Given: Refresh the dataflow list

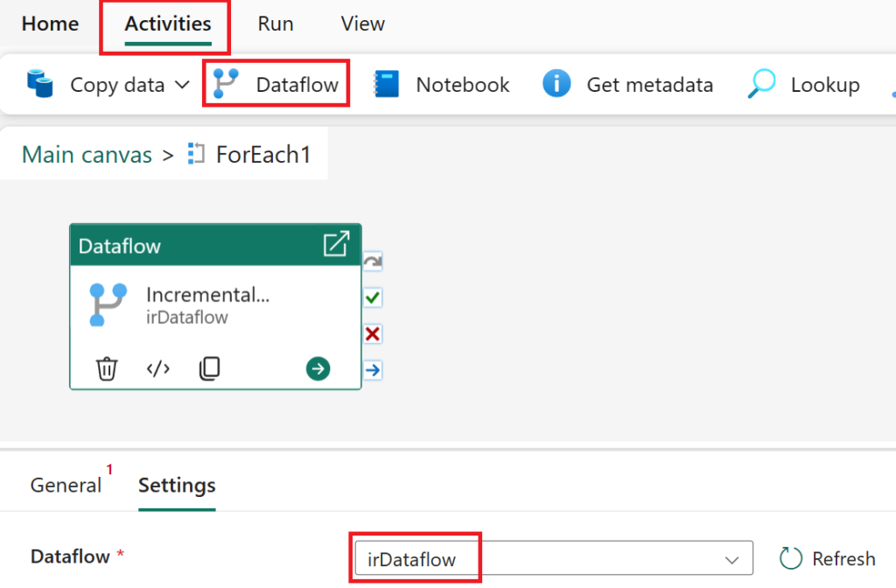Looking at the screenshot, I should pyautogui.click(x=826, y=557).
